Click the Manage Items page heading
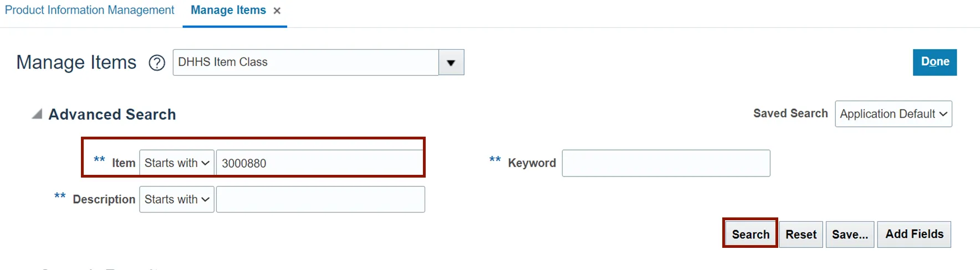This screenshot has height=270, width=980. pyautogui.click(x=76, y=63)
